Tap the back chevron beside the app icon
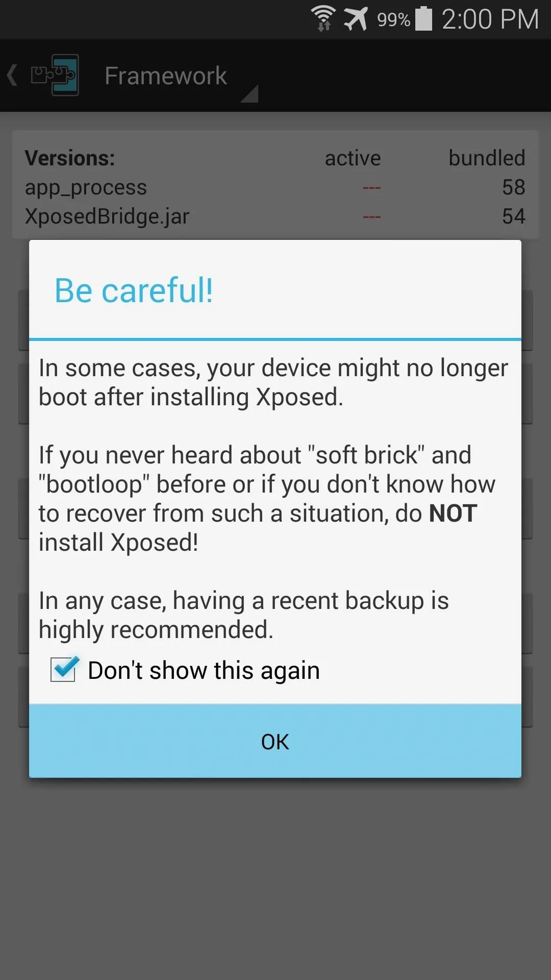 pos(12,75)
